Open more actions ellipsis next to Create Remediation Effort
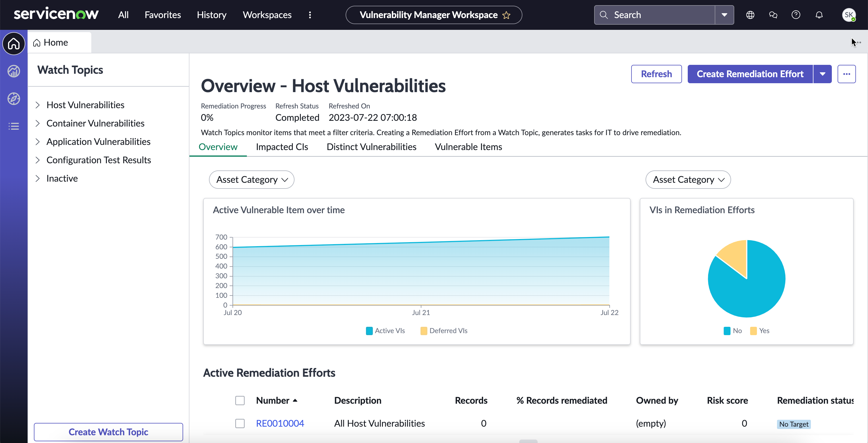868x443 pixels. pyautogui.click(x=846, y=74)
